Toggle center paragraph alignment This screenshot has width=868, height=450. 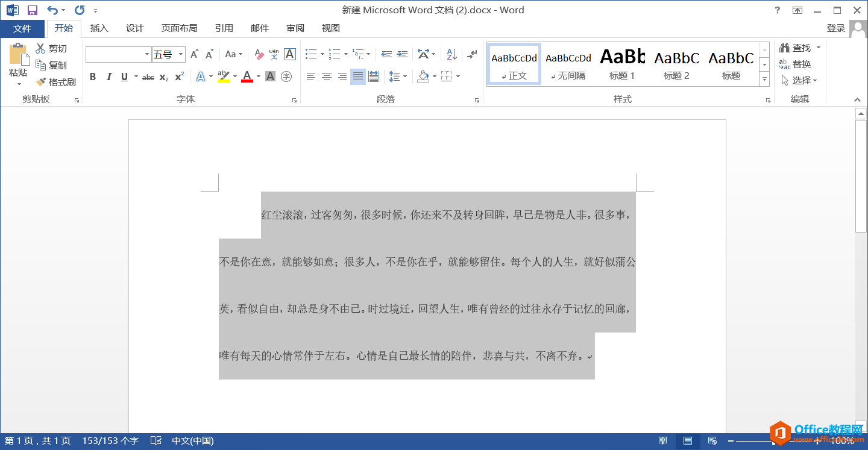326,77
